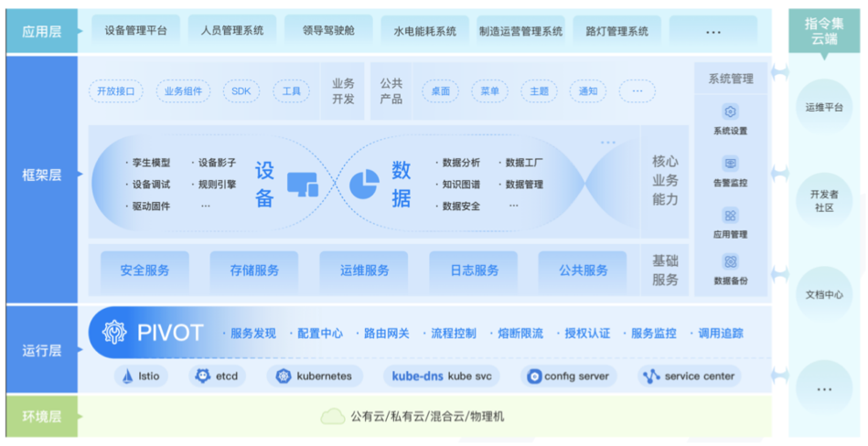Click the kubernetes wheel icon

point(283,376)
